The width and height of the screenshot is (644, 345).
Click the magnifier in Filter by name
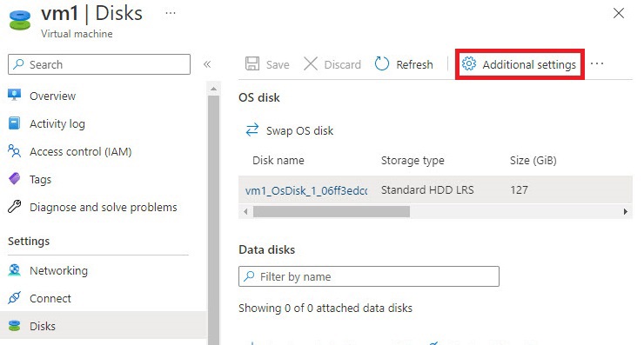tap(249, 276)
